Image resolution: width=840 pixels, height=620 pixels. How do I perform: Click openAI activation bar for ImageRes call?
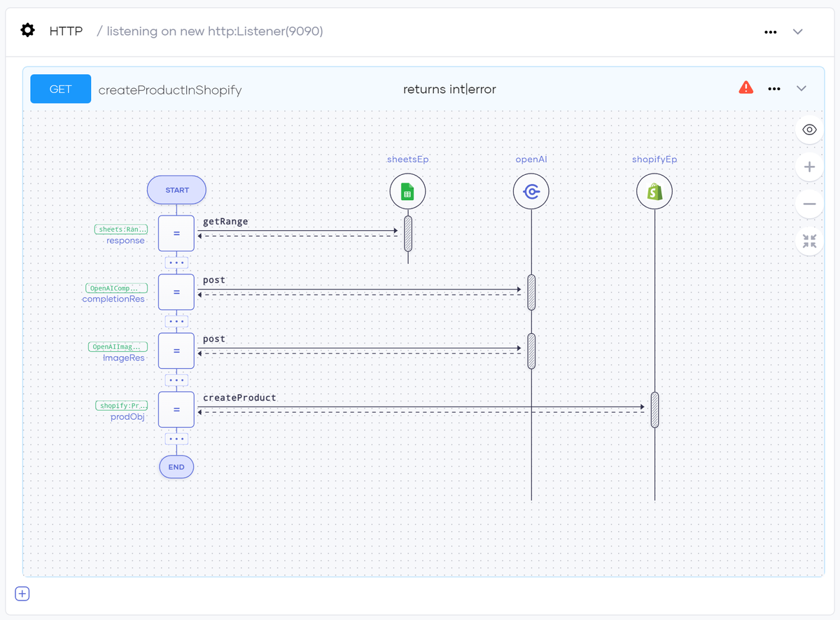(x=531, y=351)
